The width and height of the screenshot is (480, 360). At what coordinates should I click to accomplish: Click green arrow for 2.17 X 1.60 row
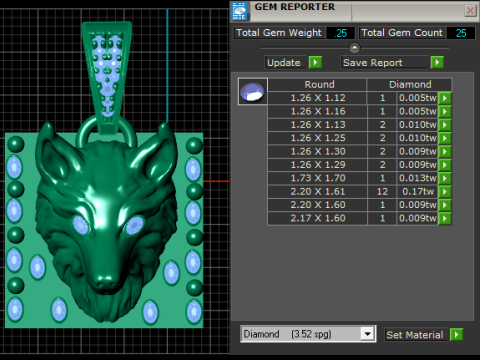445,218
